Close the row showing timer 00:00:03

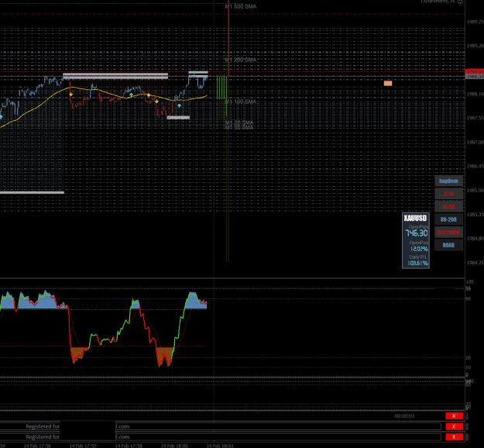click(x=454, y=416)
